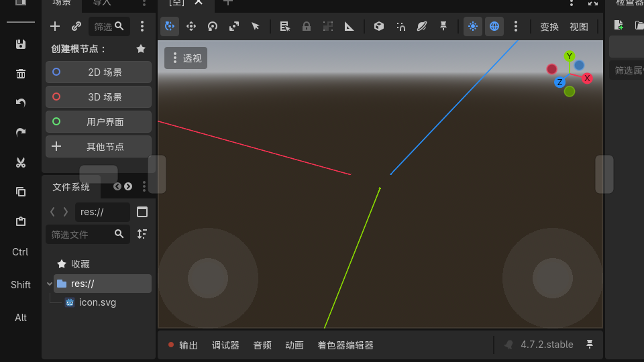Image resolution: width=644 pixels, height=362 pixels.
Task: Toggle preview sunlight icon
Action: coord(473,26)
